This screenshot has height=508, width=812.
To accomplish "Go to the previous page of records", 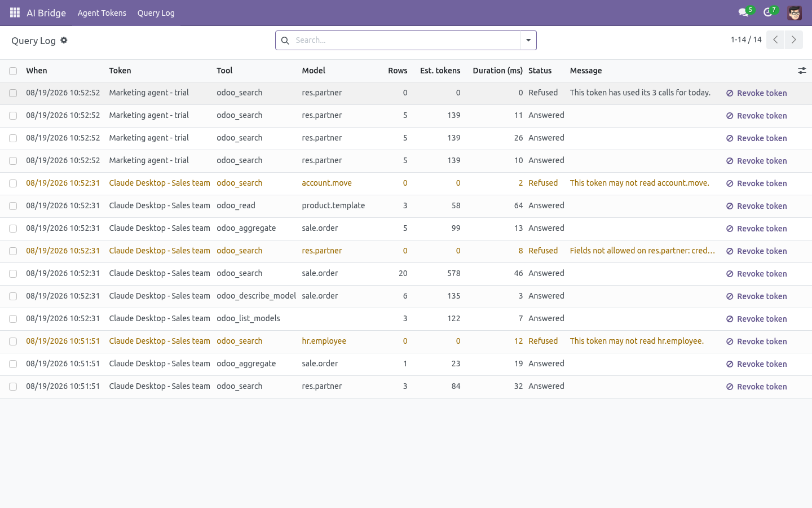I will [775, 40].
